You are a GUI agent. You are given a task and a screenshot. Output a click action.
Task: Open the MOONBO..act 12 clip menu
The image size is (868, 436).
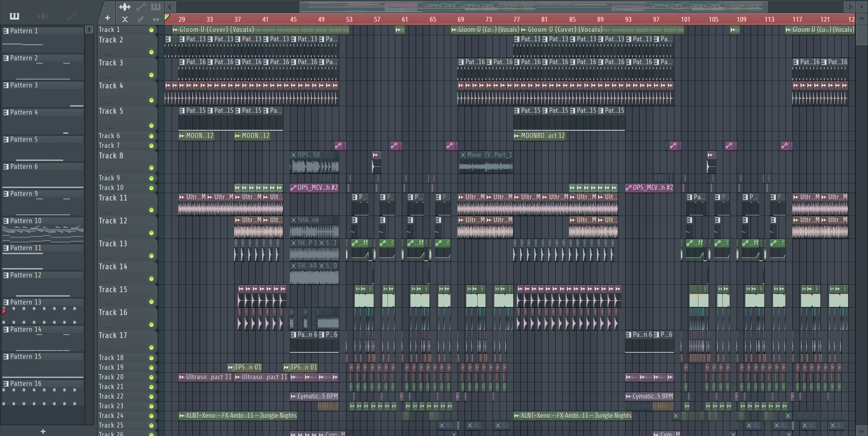[517, 136]
